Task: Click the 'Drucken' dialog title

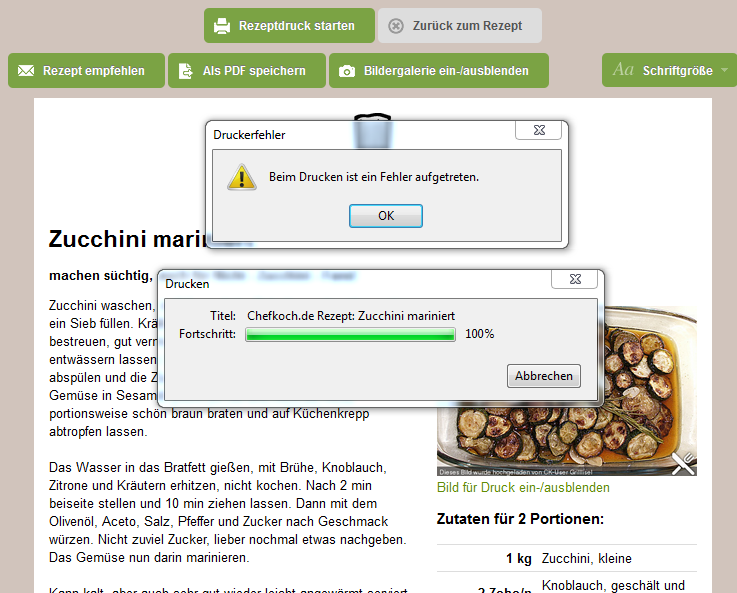Action: point(187,284)
